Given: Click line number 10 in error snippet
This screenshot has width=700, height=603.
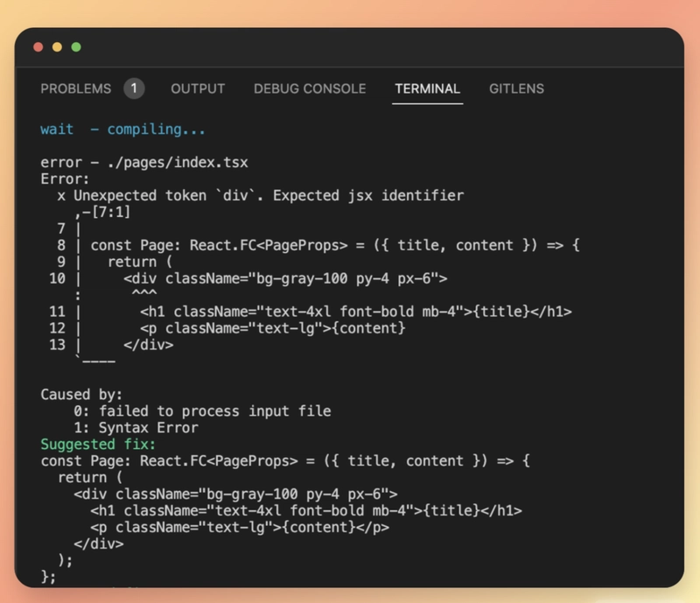Looking at the screenshot, I should tap(57, 278).
